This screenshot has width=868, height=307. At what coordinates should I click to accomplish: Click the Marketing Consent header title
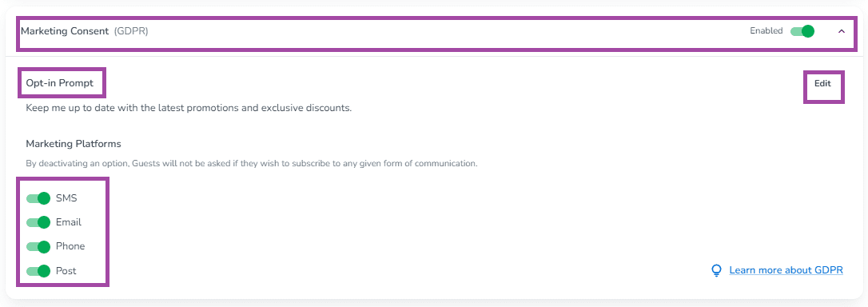pos(65,31)
